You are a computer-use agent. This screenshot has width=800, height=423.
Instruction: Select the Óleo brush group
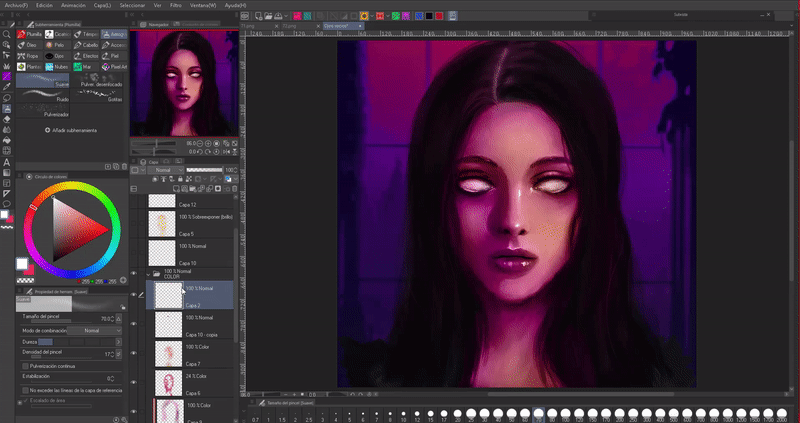coord(30,45)
